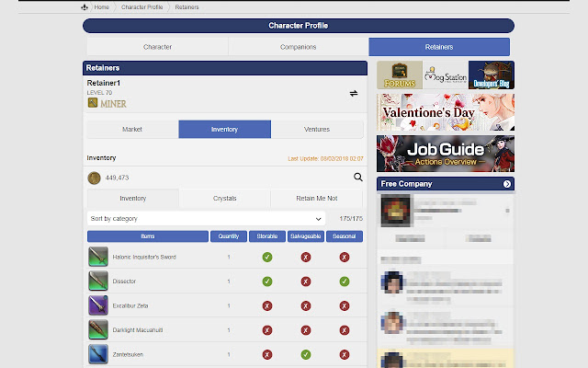Click the gil coin icon
This screenshot has width=588, height=368.
pyautogui.click(x=94, y=178)
